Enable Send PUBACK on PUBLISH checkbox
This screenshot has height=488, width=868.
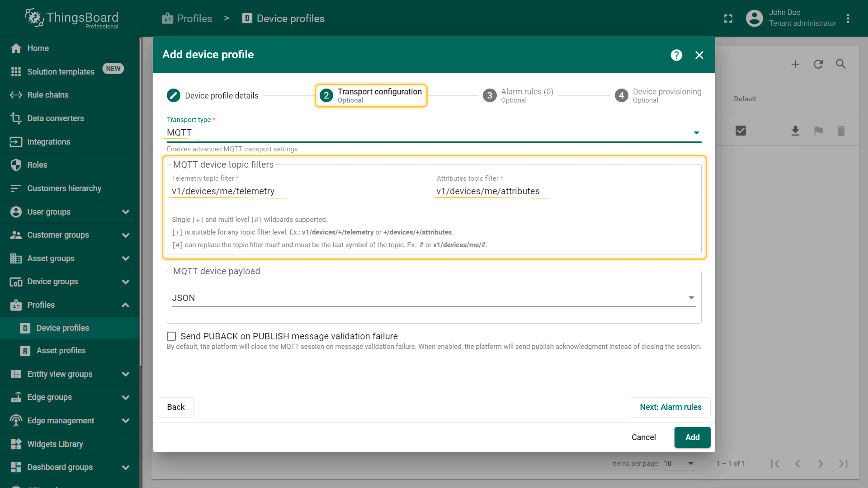171,336
